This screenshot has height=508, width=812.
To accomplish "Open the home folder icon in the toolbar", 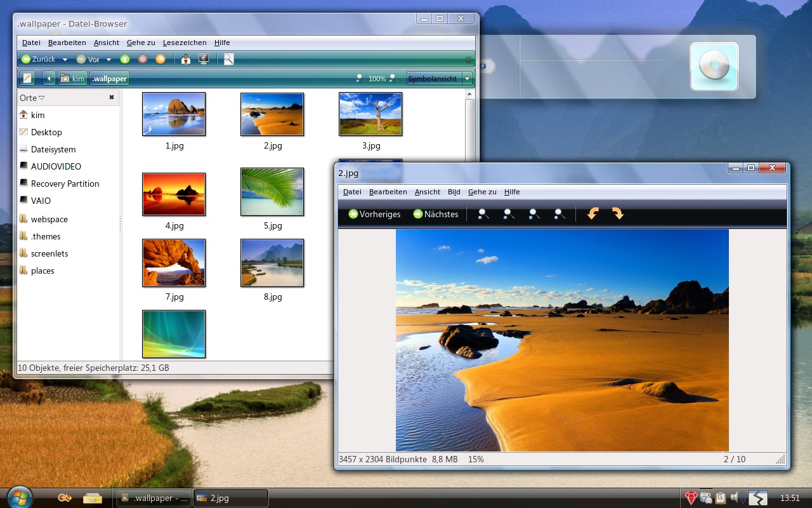I will coord(185,58).
